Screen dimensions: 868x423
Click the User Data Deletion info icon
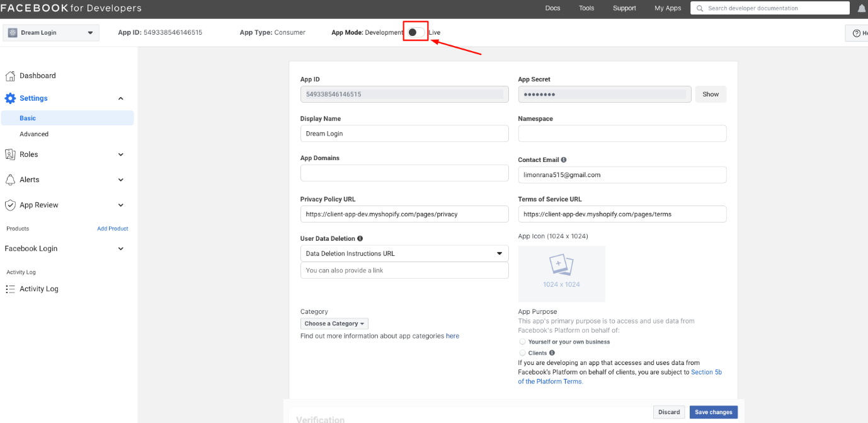tap(360, 239)
